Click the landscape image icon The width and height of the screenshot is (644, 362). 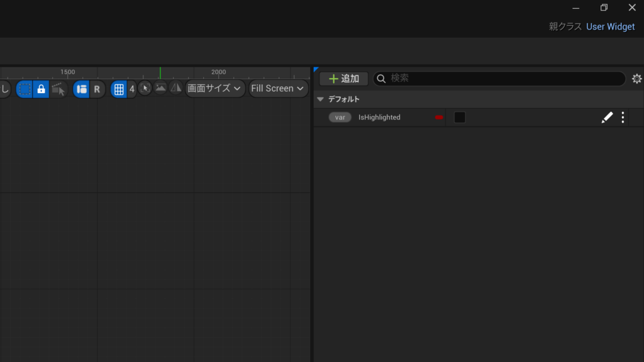(160, 88)
